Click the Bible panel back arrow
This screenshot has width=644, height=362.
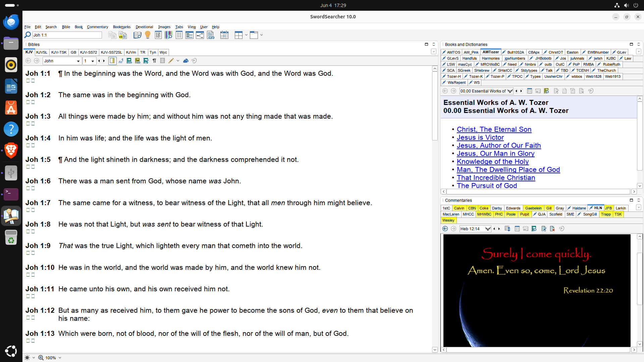28,61
